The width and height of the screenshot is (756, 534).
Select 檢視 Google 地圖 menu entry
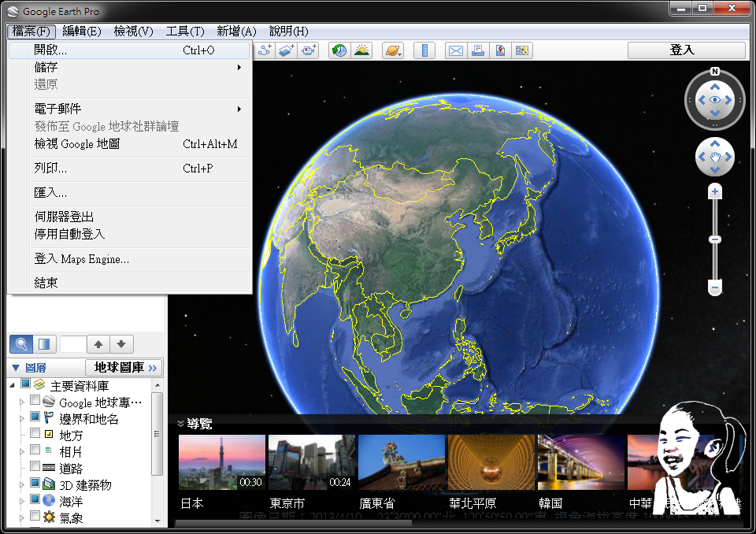coord(130,144)
